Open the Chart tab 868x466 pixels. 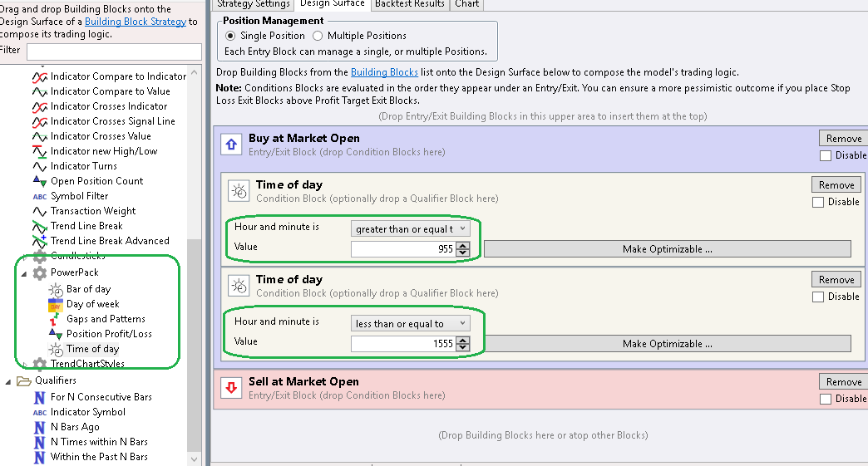point(466,4)
